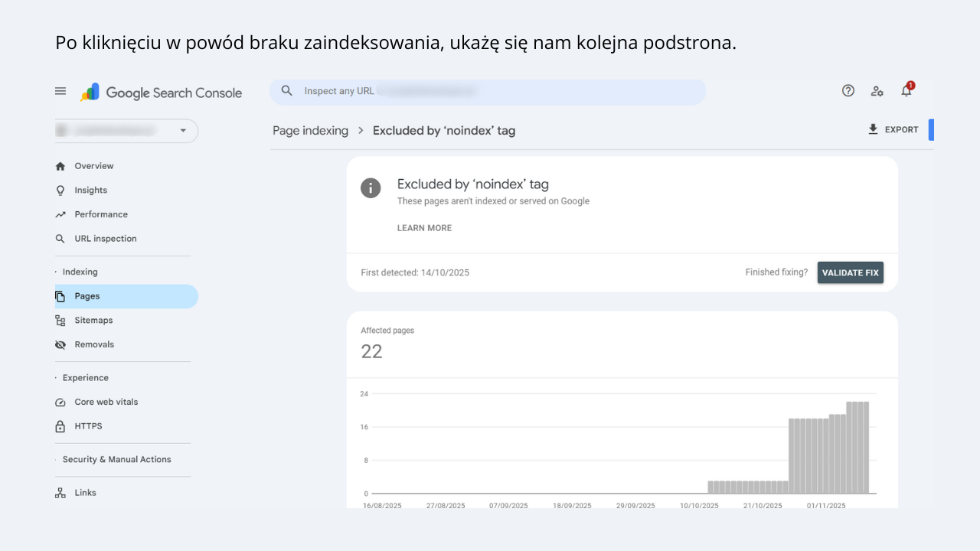Open the LEARN MORE link
The image size is (980, 551).
point(424,227)
